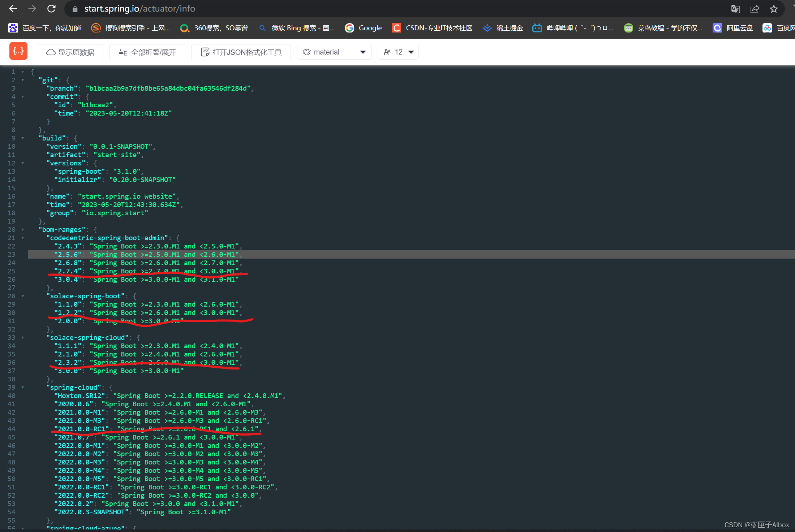Reload the current page
The image size is (795, 532).
pos(51,9)
